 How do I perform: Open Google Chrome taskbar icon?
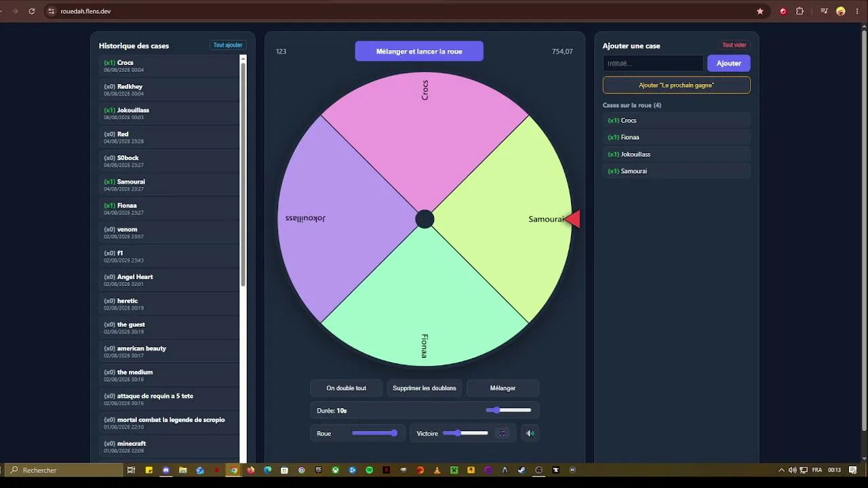point(234,470)
